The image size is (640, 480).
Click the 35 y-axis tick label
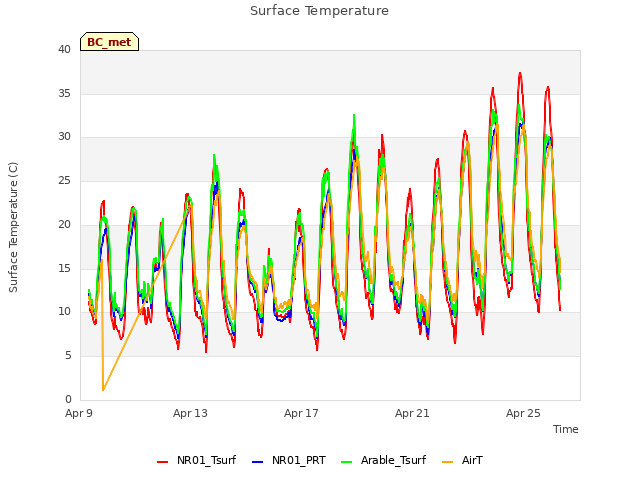point(64,93)
